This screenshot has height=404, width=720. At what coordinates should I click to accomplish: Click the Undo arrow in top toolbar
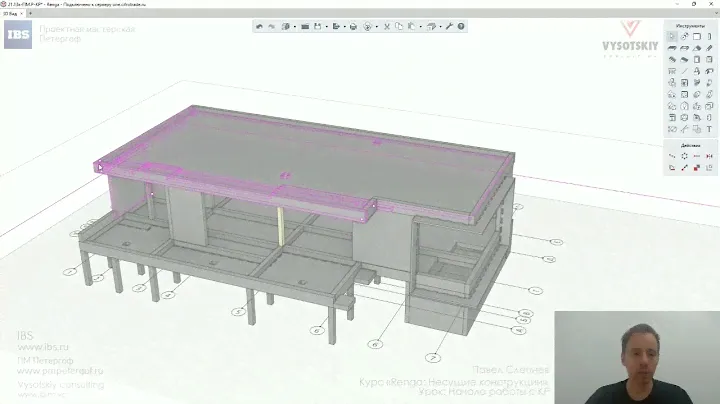click(x=260, y=27)
